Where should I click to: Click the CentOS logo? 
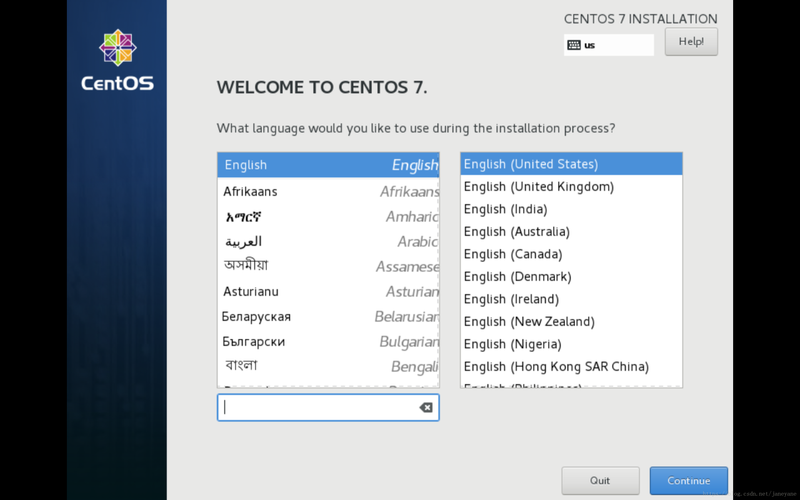click(x=117, y=60)
